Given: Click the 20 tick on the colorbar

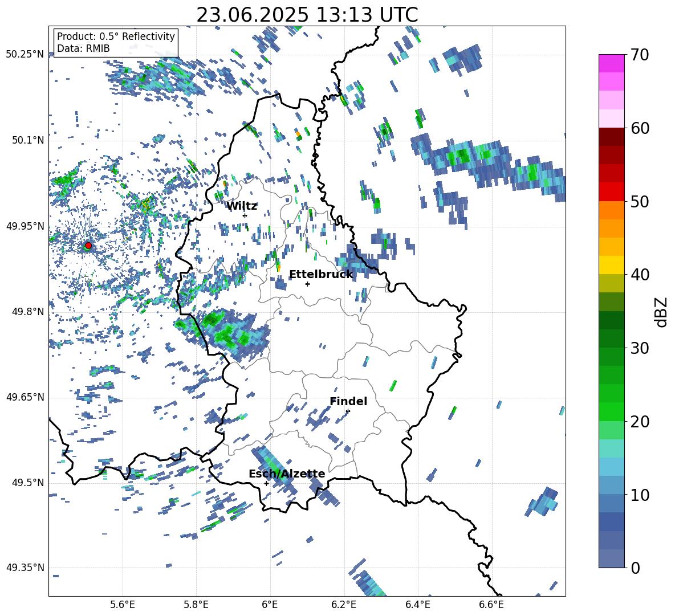Looking at the screenshot, I should [x=640, y=422].
